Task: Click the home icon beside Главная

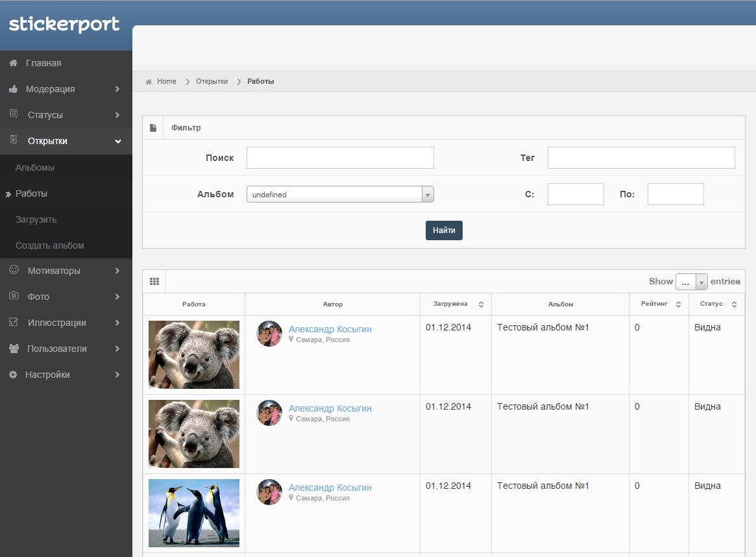Action: pyautogui.click(x=13, y=63)
